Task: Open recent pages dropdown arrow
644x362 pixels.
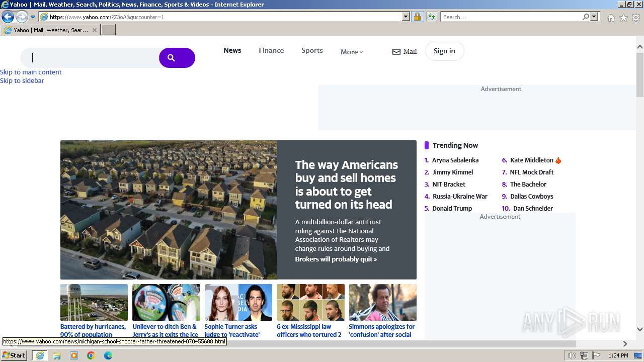Action: click(x=33, y=17)
